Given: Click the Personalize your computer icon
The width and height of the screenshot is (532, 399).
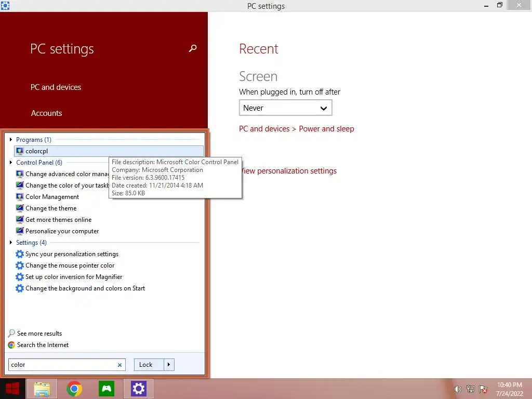Looking at the screenshot, I should pyautogui.click(x=20, y=231).
